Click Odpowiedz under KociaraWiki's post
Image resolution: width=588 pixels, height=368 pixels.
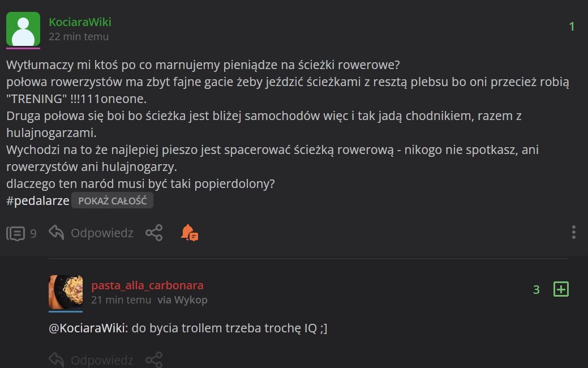tap(92, 233)
